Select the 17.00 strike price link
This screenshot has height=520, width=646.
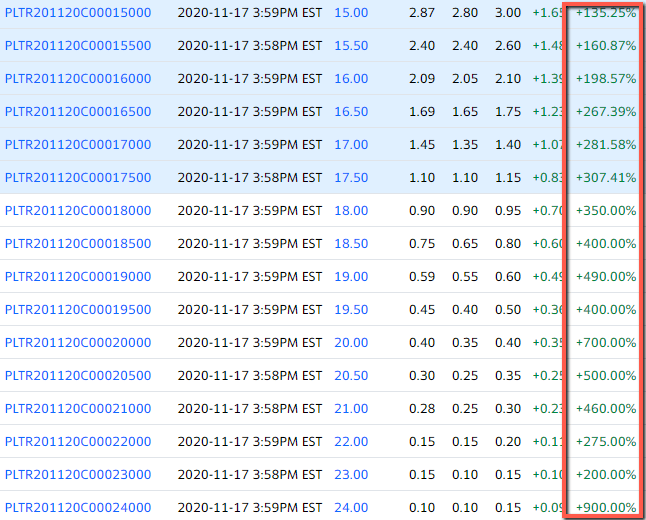[x=351, y=145]
